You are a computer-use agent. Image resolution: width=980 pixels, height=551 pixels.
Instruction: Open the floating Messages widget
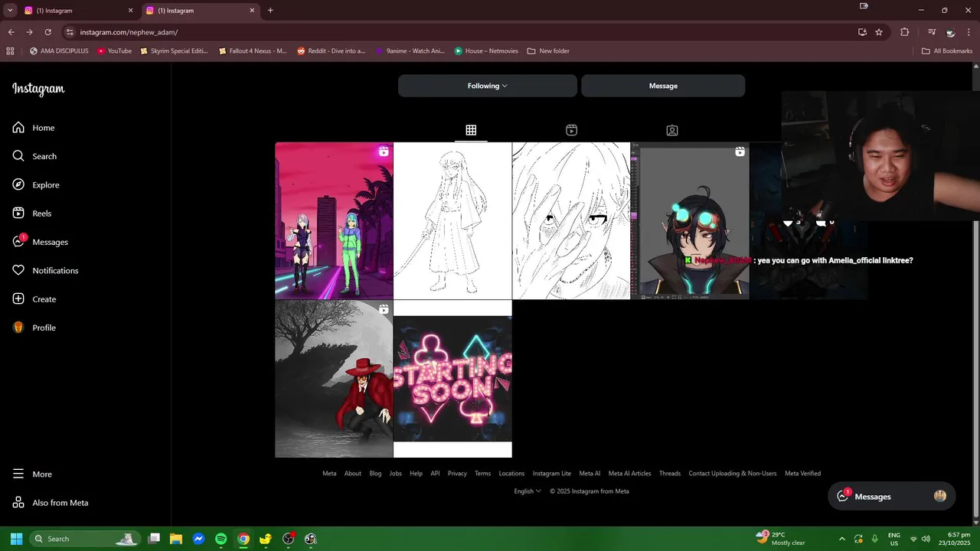[x=892, y=496]
